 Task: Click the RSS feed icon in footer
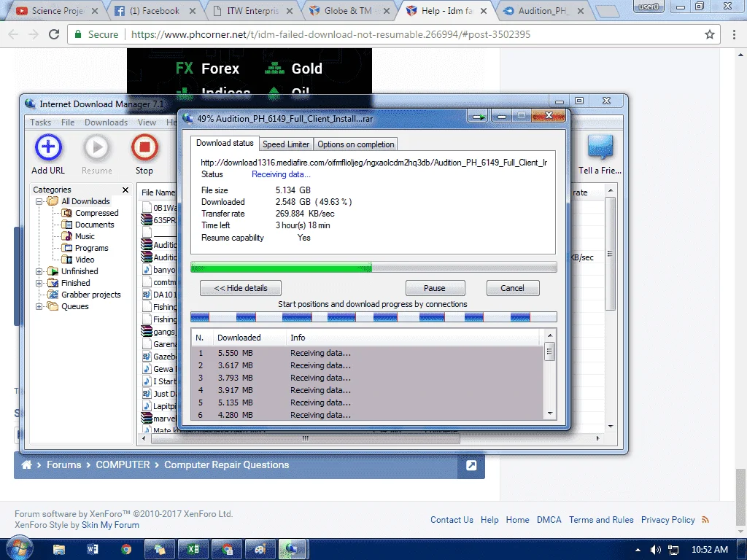pos(705,520)
